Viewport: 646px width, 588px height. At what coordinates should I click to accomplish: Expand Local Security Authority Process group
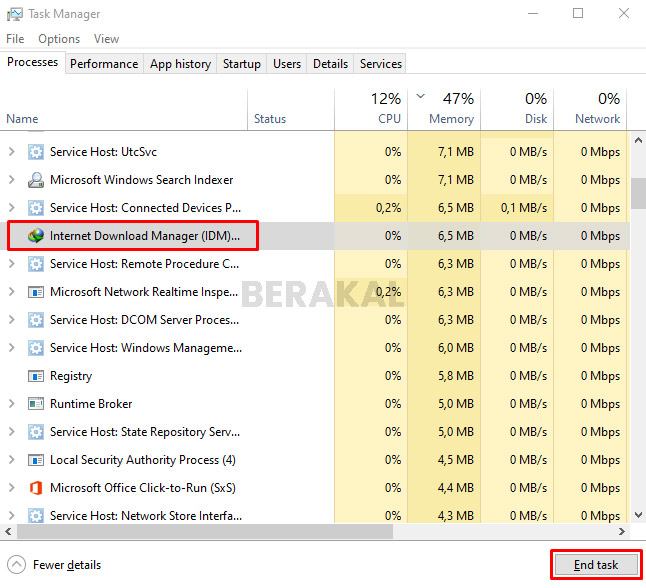(12, 460)
